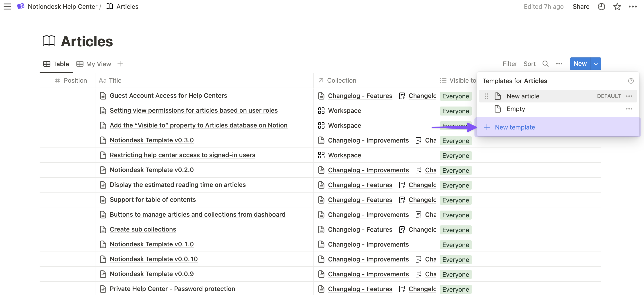644x295 pixels.
Task: Open the Collection column header menu
Action: coord(374,80)
